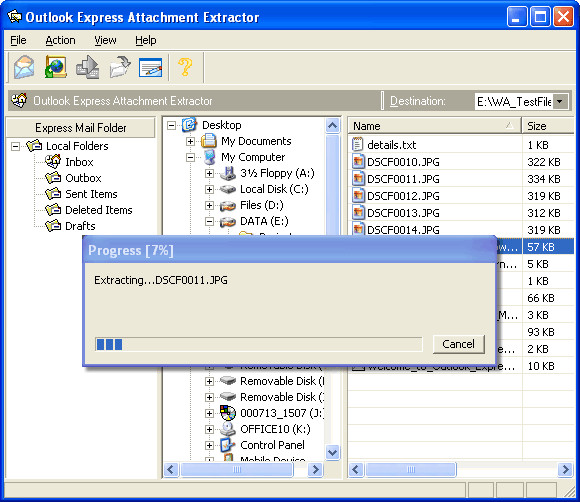Click the 93 KB size cell

[548, 332]
